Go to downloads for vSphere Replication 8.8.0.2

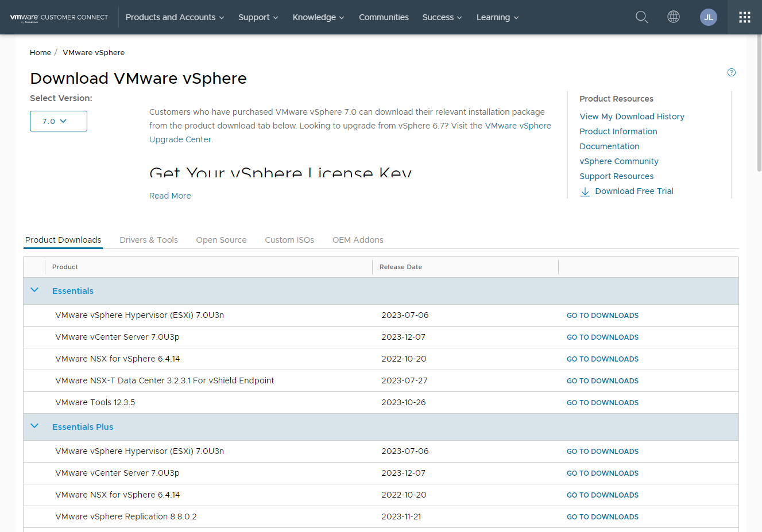602,517
